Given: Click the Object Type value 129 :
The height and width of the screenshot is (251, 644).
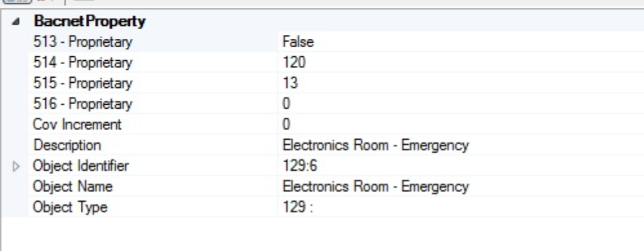Looking at the screenshot, I should (x=298, y=207).
